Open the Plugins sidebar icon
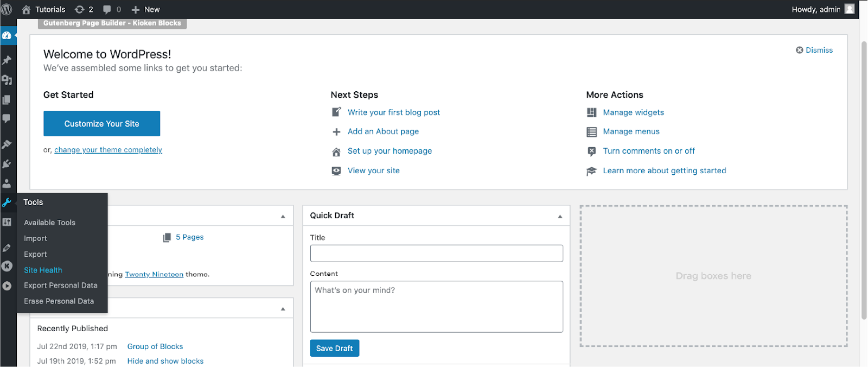The width and height of the screenshot is (868, 367). 7,164
